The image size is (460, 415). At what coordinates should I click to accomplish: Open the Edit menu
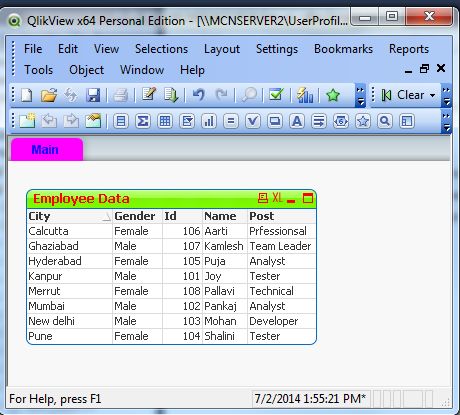tap(68, 49)
